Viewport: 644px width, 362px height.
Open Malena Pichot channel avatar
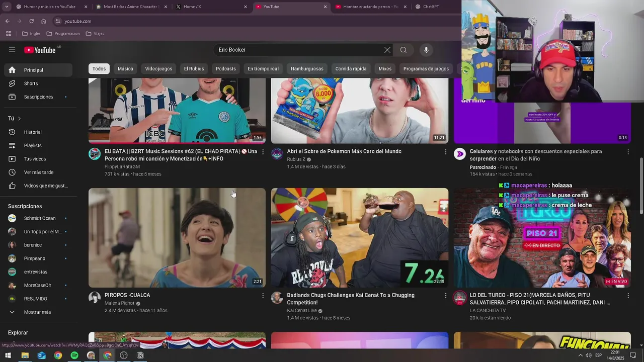[95, 298]
